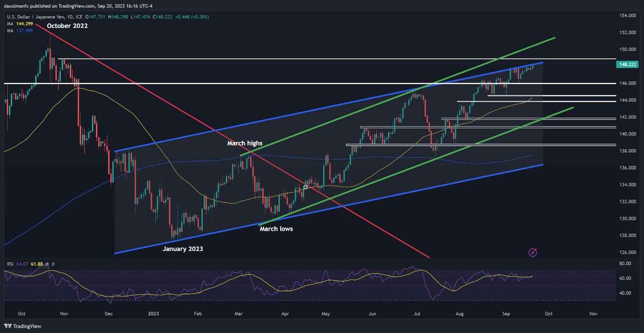Click the 130.000 price axis label
This screenshot has height=333, width=644.
point(627,219)
